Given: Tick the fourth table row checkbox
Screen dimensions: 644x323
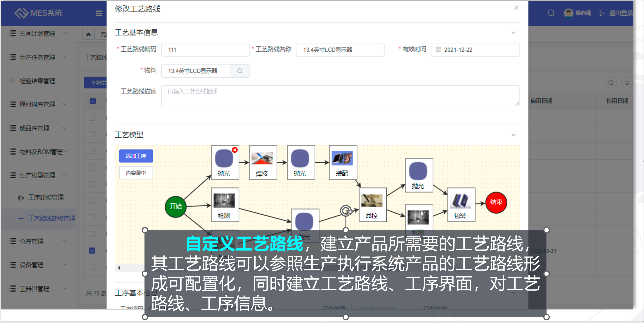Looking at the screenshot, I should click(92, 167).
